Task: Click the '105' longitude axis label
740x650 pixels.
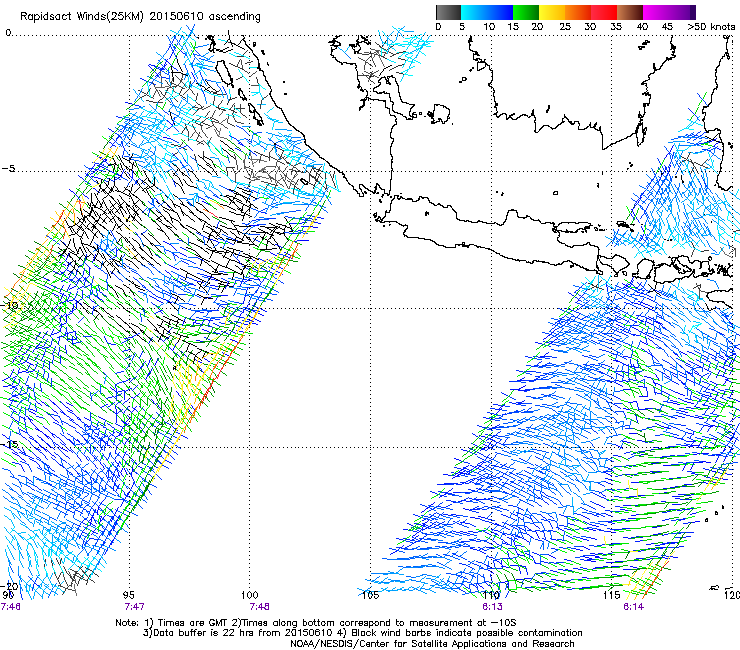Action: [370, 595]
